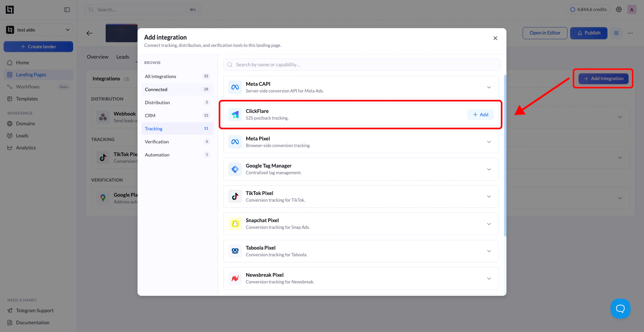Screen dimensions: 644x332
Task: Click the Meta CAPI logo icon
Action: point(235,87)
